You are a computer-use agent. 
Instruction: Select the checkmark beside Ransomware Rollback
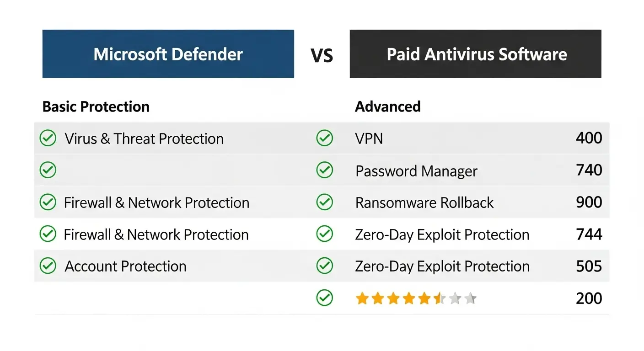tap(325, 202)
